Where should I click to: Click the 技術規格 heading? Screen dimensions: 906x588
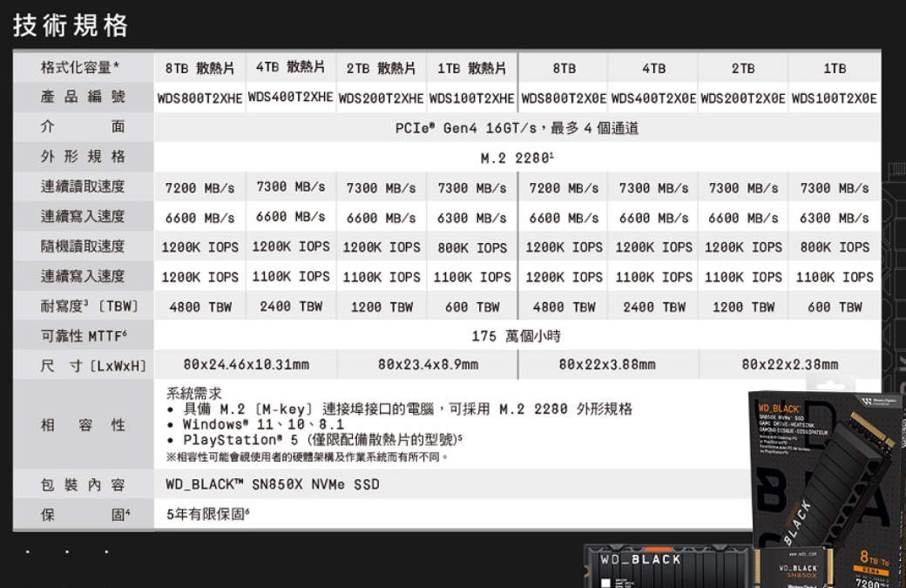point(71,25)
